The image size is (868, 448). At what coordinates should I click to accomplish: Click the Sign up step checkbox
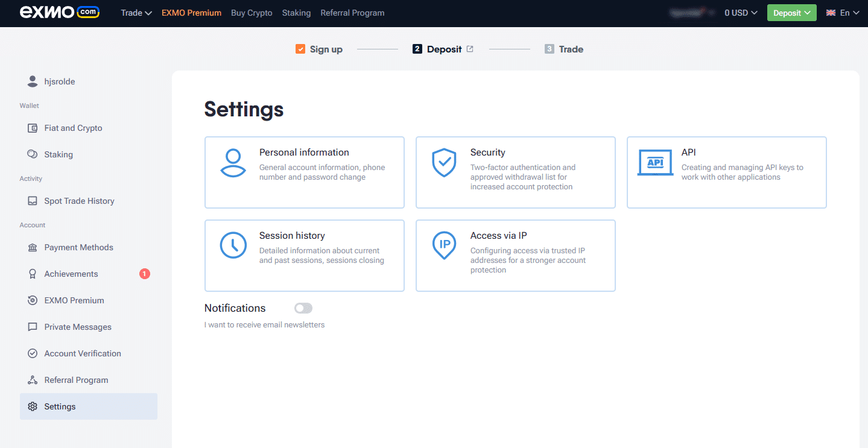pos(300,49)
